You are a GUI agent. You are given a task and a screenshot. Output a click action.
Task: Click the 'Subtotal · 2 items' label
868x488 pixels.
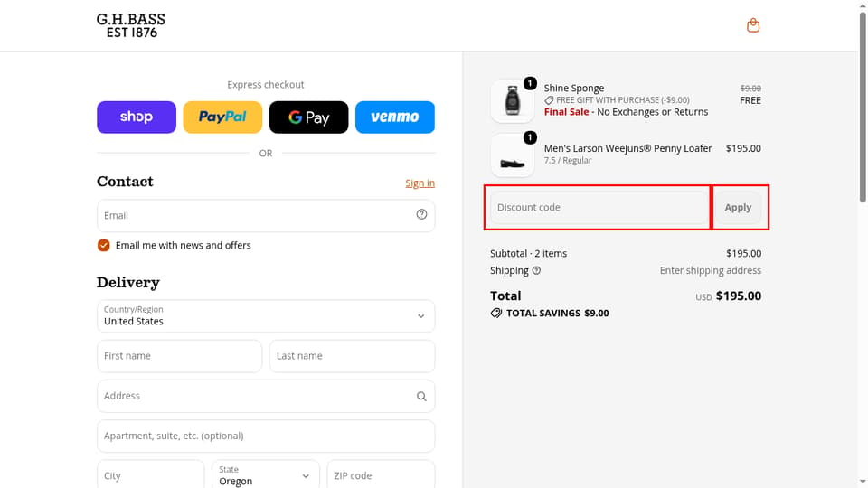[x=529, y=253]
